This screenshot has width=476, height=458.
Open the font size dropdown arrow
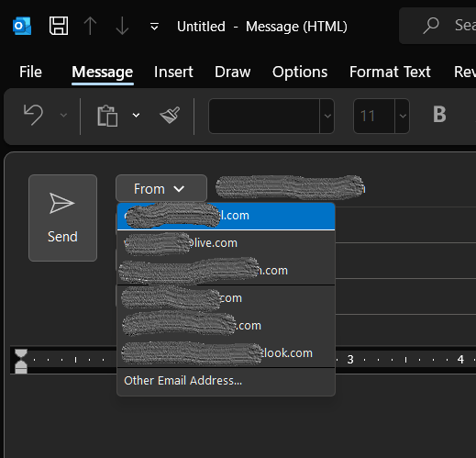coord(403,116)
